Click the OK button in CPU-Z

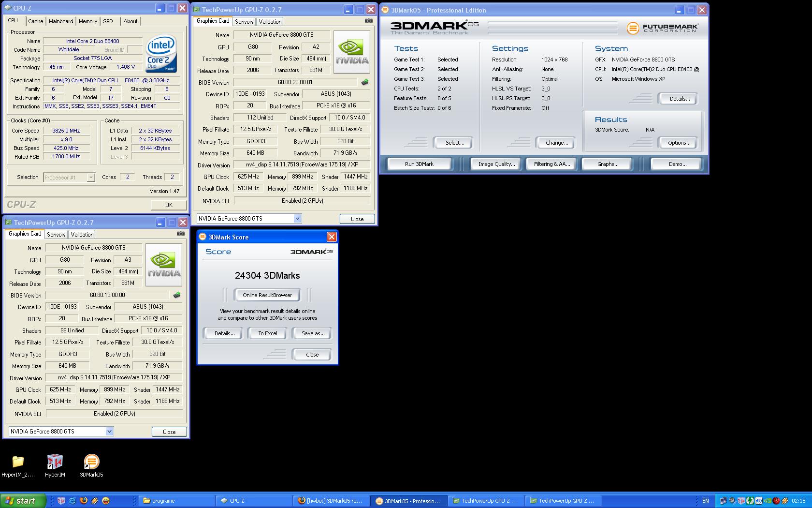coord(169,205)
